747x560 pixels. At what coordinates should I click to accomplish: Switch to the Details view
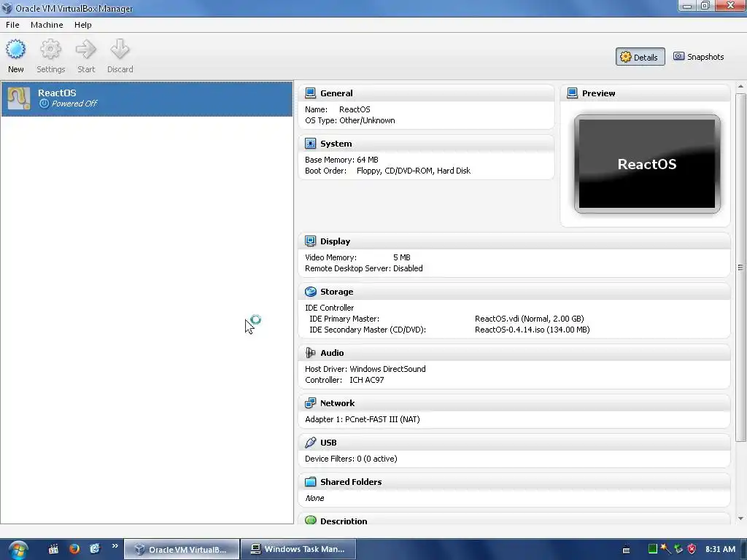tap(640, 57)
